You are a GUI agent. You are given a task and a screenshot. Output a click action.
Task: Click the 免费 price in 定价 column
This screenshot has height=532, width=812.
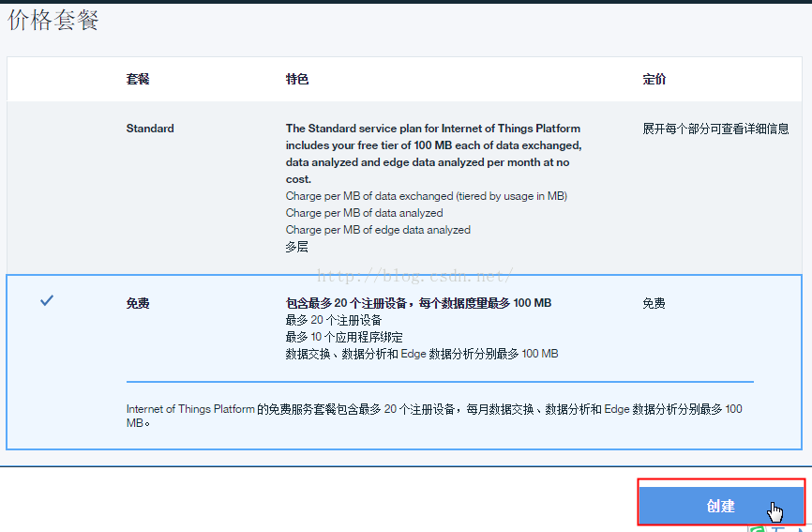[654, 304]
